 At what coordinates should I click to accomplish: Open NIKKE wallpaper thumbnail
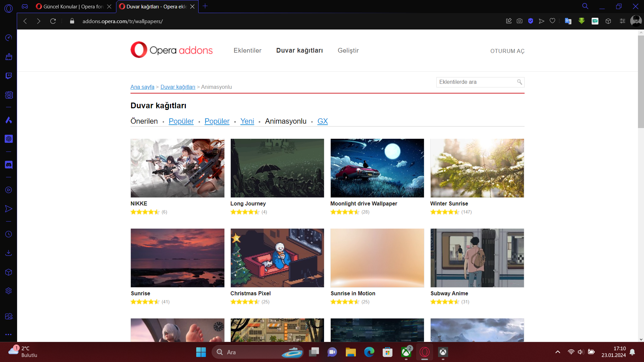(177, 168)
